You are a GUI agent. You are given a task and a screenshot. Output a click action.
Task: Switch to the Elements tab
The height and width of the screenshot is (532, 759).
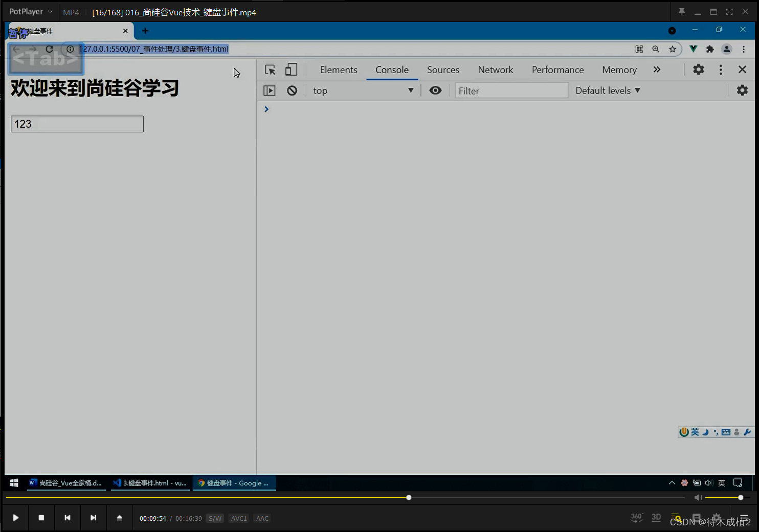[339, 70]
